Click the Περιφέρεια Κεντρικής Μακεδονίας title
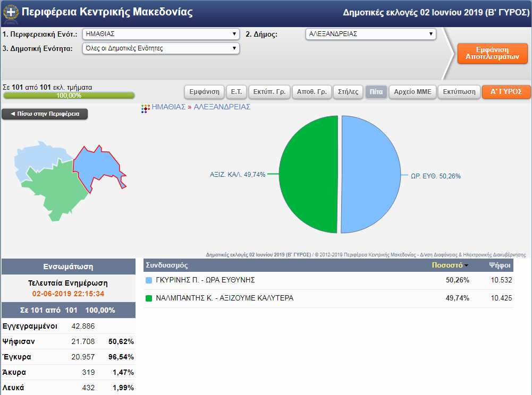Screen dimensions: 532x395 pyautogui.click(x=107, y=12)
